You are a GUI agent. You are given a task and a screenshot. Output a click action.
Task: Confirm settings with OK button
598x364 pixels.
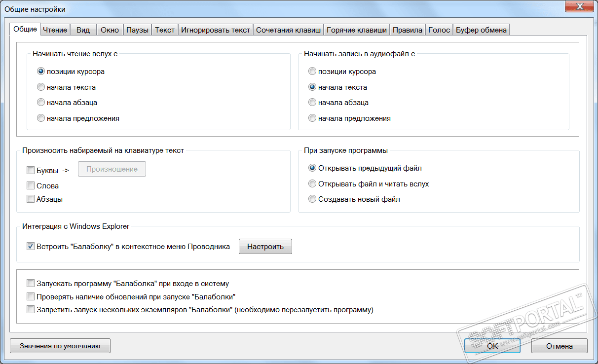492,346
